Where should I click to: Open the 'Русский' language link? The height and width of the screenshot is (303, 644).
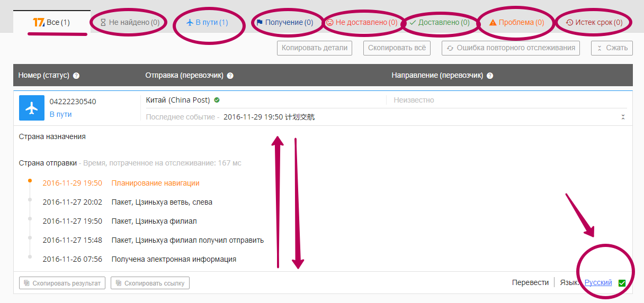point(598,282)
